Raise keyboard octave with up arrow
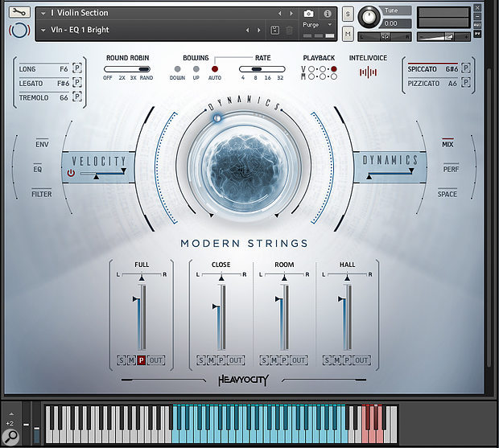499x448 pixels. click(11, 414)
